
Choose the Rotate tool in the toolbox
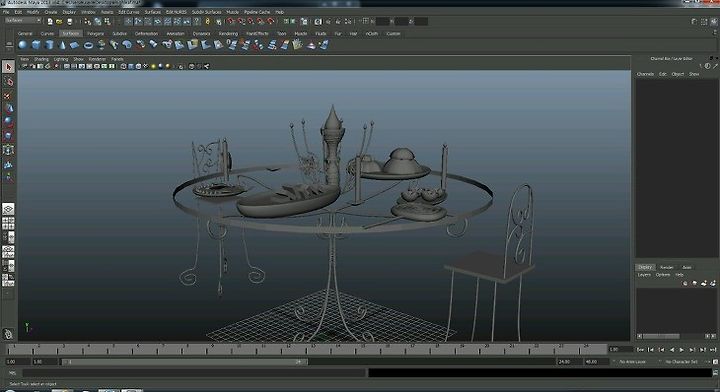[x=8, y=122]
